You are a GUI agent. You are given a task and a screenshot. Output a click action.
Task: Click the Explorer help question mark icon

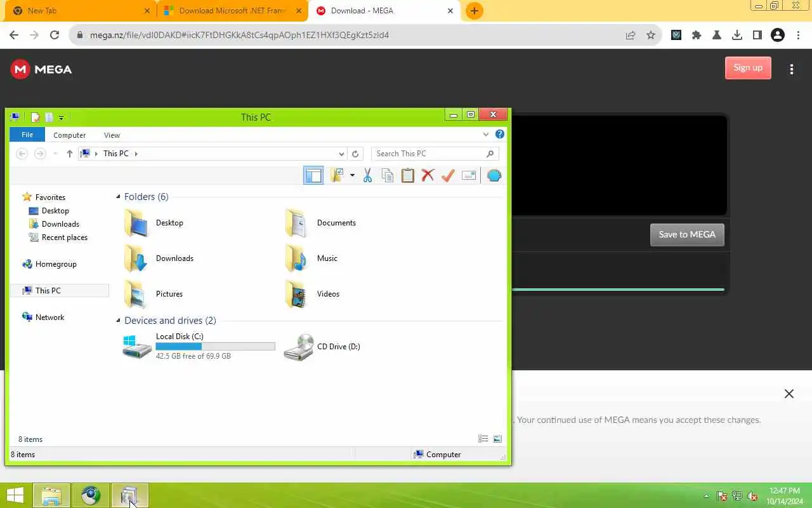click(x=500, y=135)
